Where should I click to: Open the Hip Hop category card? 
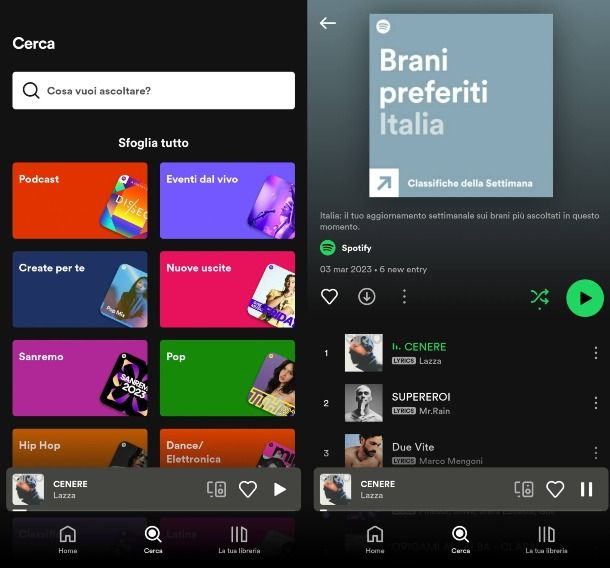[x=80, y=448]
